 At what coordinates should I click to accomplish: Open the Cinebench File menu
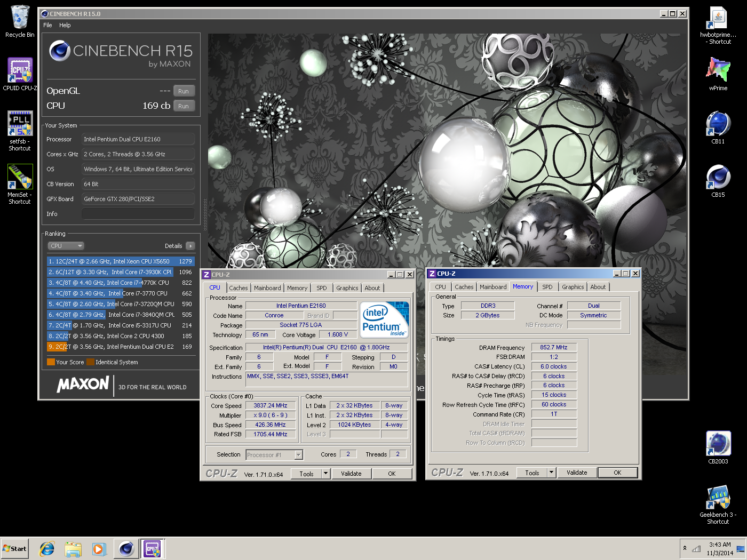coord(47,25)
